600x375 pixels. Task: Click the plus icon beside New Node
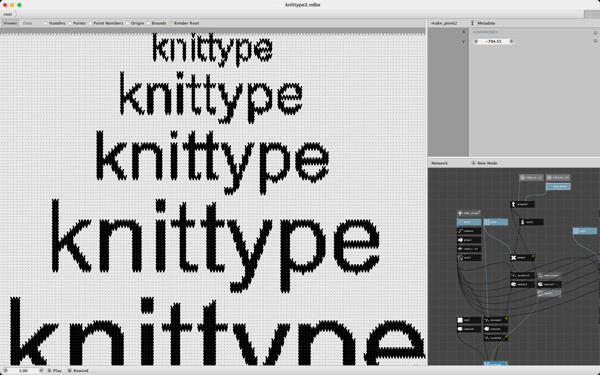473,163
